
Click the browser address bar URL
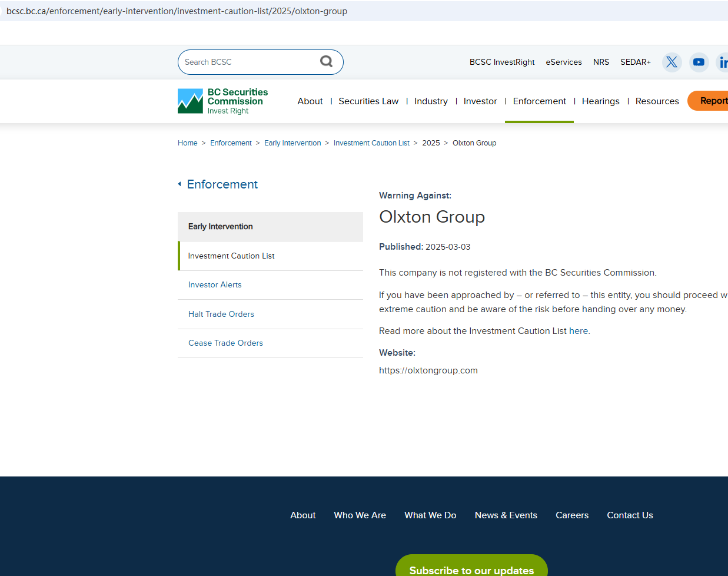(177, 11)
